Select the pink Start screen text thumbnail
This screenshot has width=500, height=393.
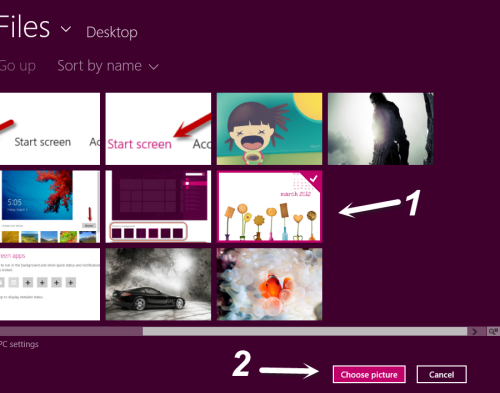(x=158, y=129)
